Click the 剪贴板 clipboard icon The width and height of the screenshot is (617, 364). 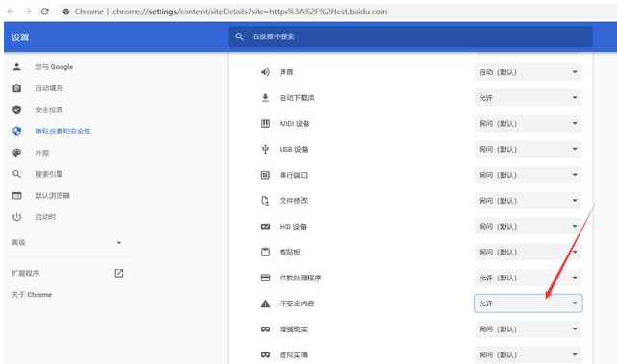click(x=265, y=252)
